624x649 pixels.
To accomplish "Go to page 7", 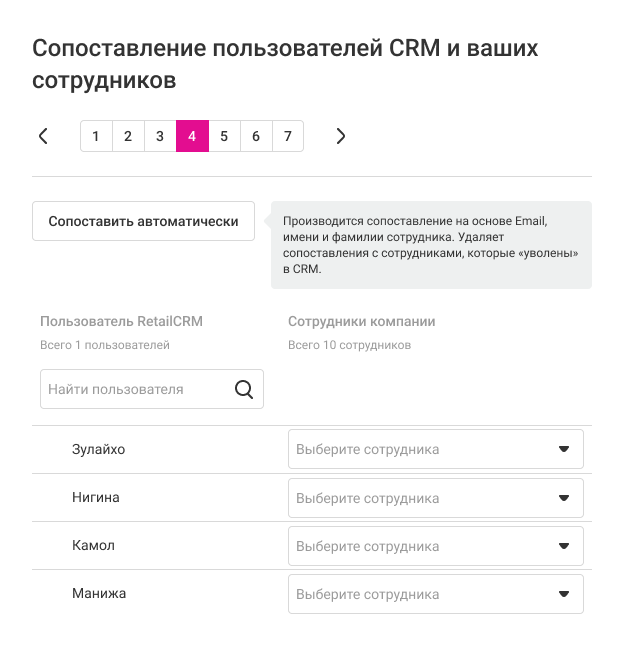I will tap(288, 136).
